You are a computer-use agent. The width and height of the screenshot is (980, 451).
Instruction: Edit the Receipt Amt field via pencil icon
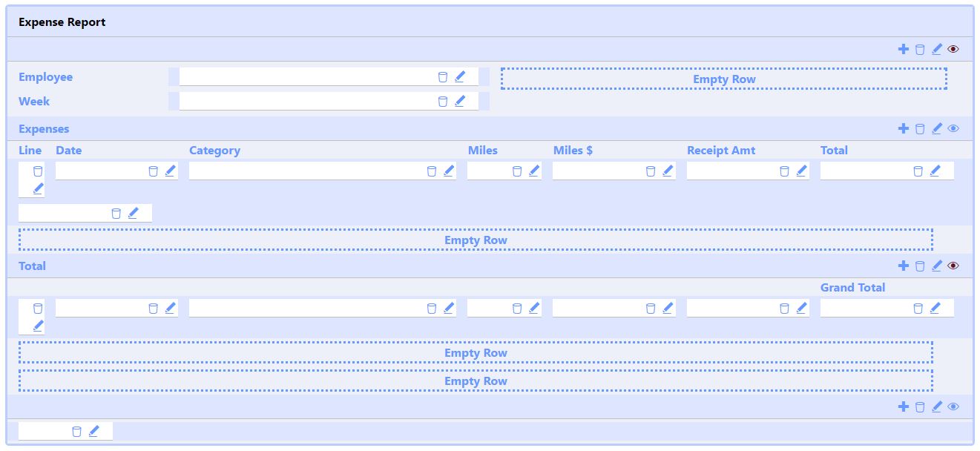(x=801, y=171)
